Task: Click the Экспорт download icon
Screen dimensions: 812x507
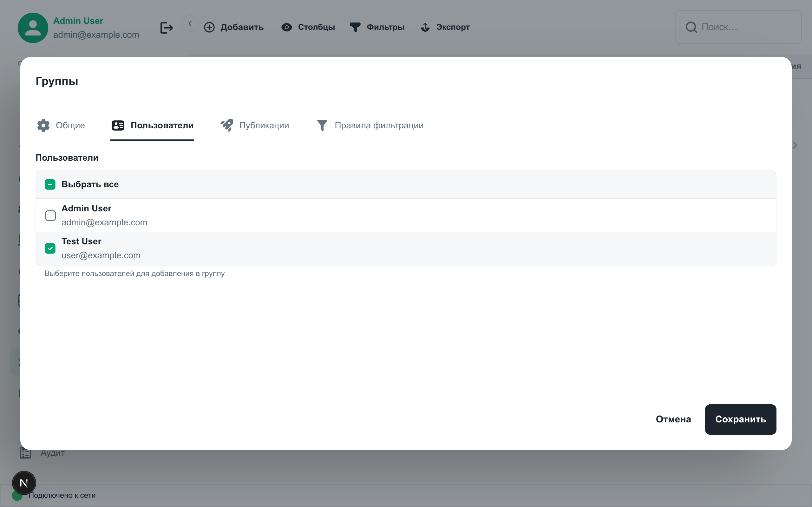Action: coord(425,27)
